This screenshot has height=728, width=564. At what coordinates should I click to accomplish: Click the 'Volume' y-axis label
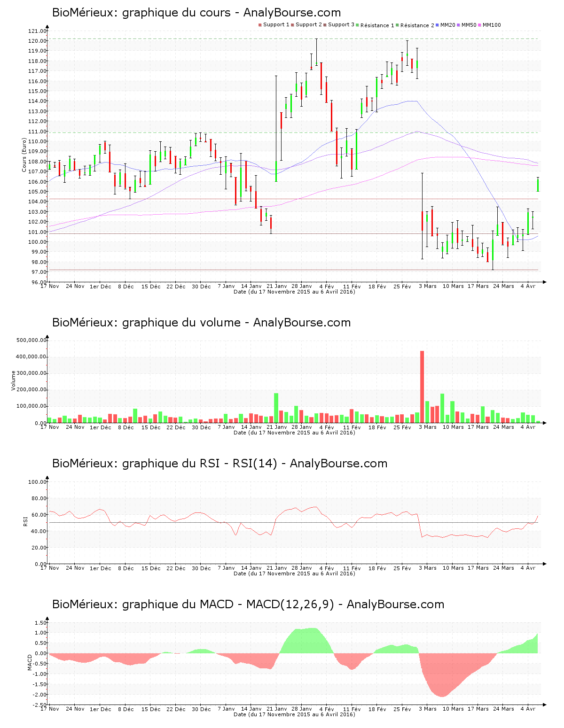pyautogui.click(x=14, y=380)
